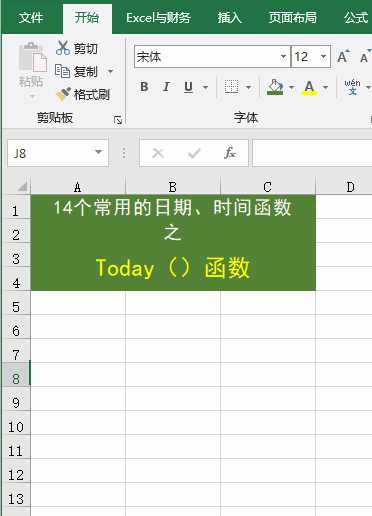
Task: Click the Paste clipboard icon
Action: tap(32, 57)
